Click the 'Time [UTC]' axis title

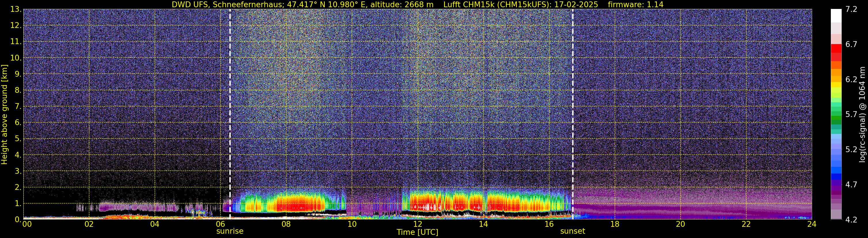click(417, 232)
